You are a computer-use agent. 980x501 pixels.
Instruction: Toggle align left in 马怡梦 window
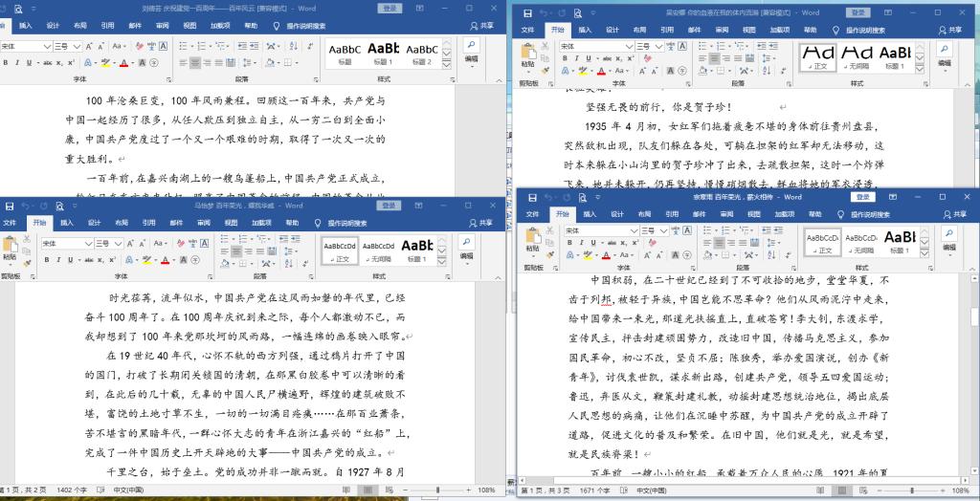226,251
